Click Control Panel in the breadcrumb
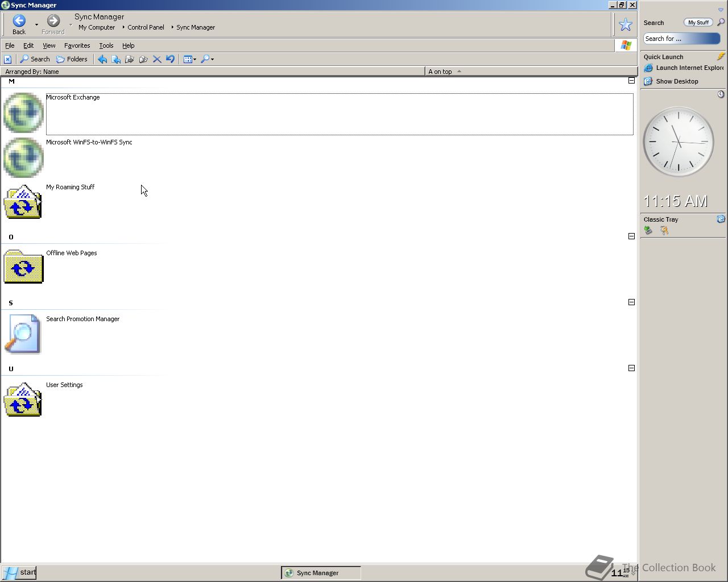 pos(146,27)
